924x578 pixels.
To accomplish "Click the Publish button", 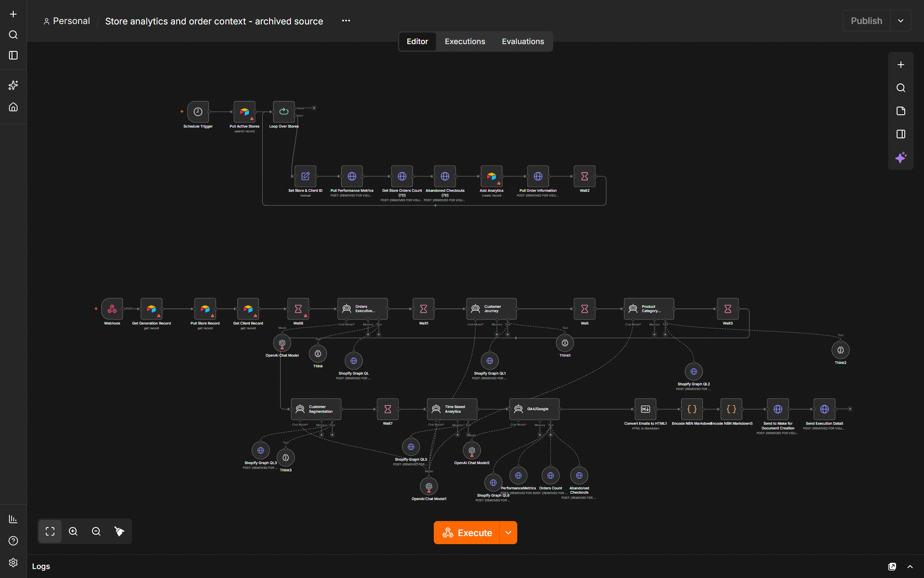I will 866,21.
